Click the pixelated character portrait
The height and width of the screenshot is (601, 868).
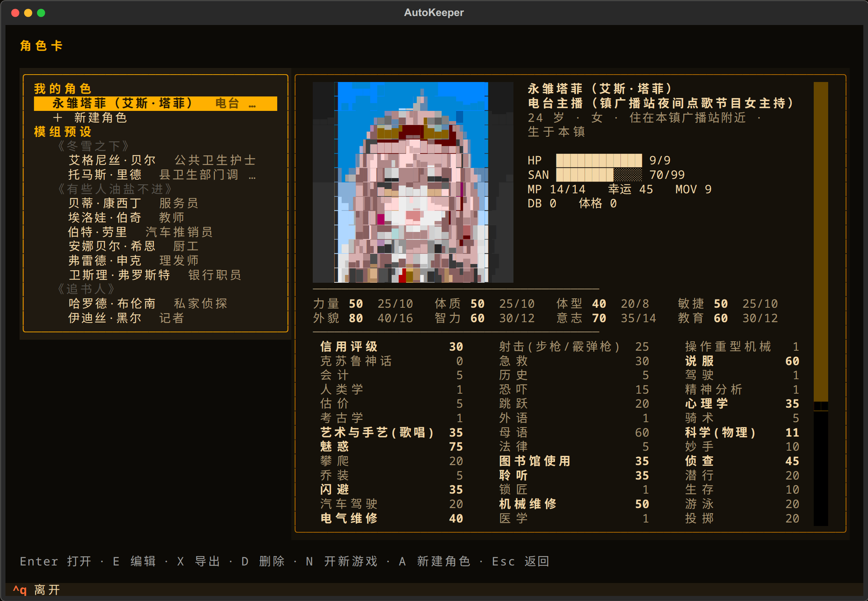[x=413, y=182]
